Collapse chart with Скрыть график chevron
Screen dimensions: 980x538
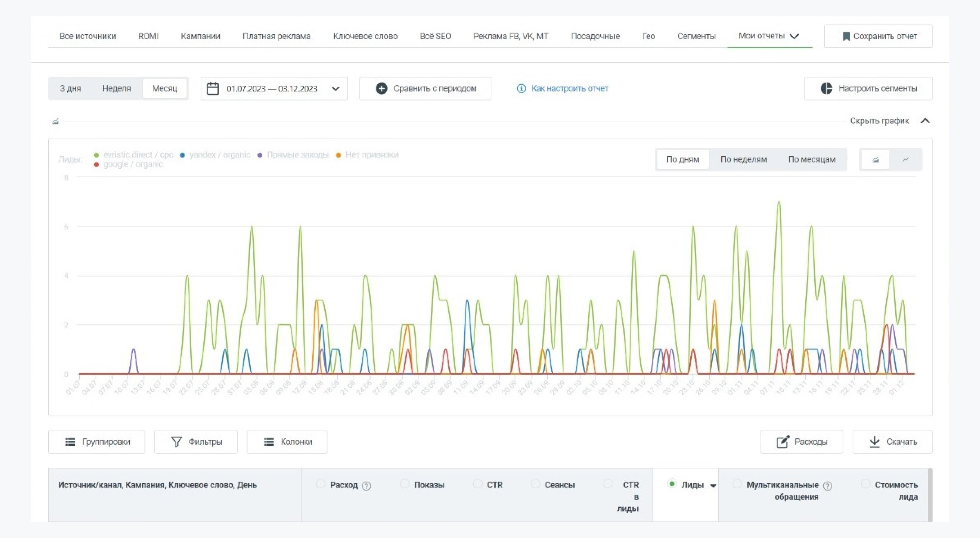tap(925, 121)
